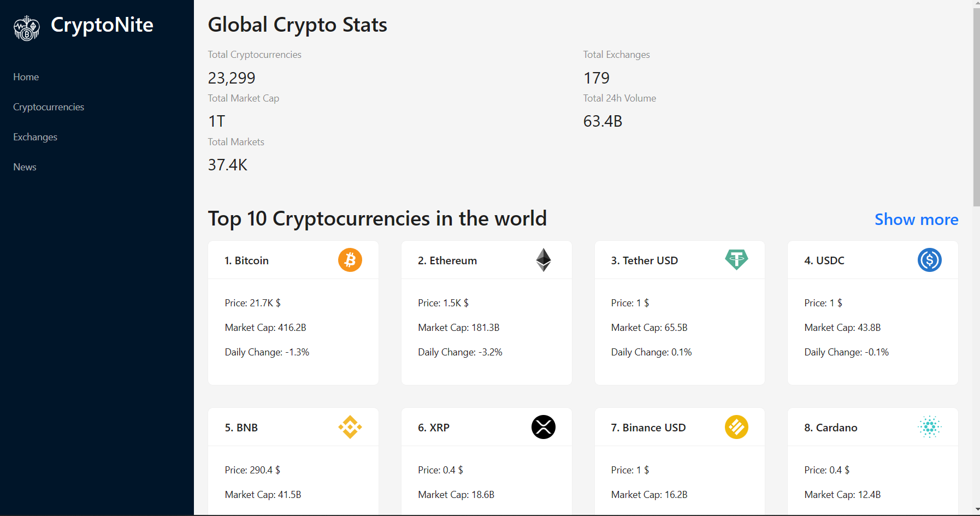This screenshot has width=980, height=516.
Task: Open the CryptoNite title link
Action: tap(102, 25)
